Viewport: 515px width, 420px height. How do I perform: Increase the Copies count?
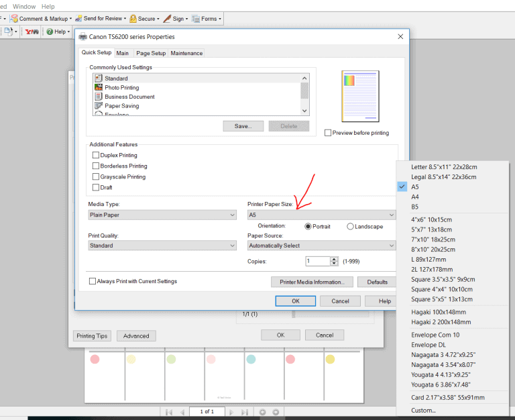335,259
